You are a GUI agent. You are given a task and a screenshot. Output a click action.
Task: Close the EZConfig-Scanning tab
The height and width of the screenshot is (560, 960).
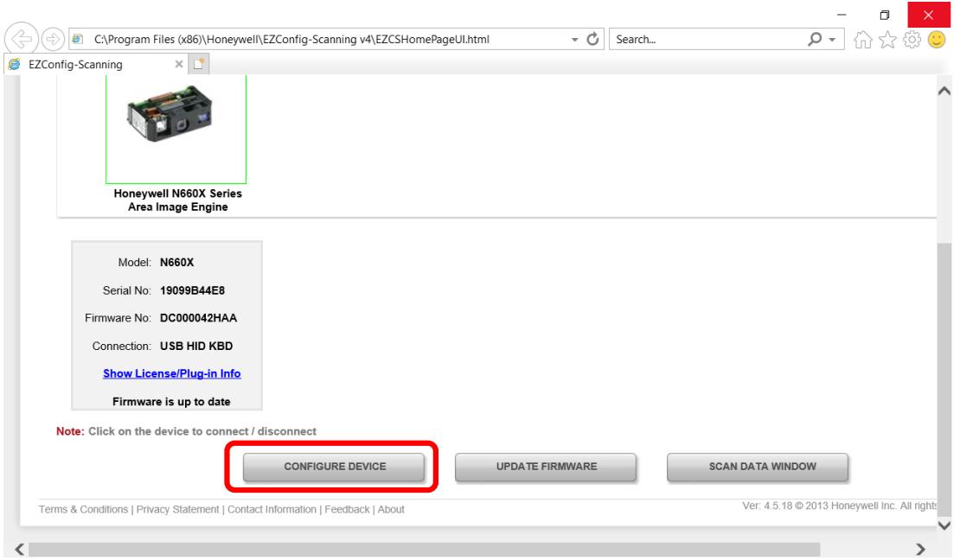[179, 64]
